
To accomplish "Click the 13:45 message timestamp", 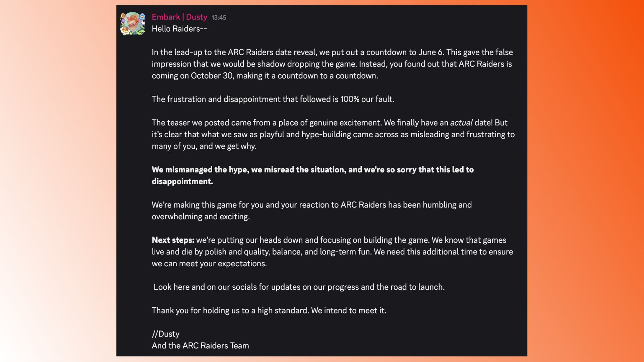I will click(x=219, y=18).
